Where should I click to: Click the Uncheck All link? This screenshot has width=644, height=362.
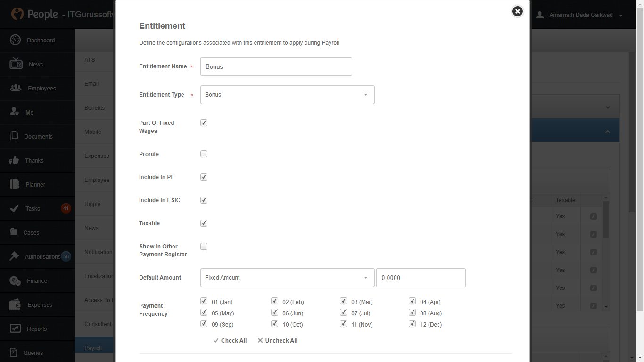point(277,341)
